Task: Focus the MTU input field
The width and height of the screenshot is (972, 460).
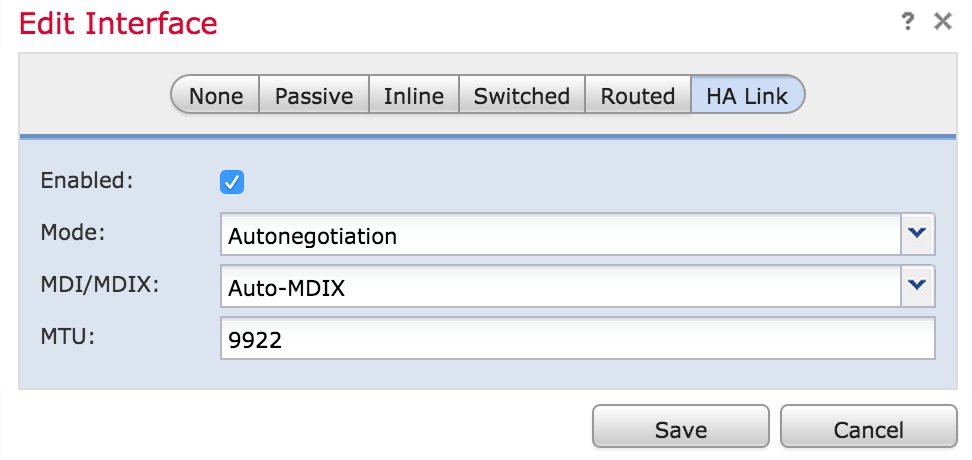Action: [x=577, y=340]
